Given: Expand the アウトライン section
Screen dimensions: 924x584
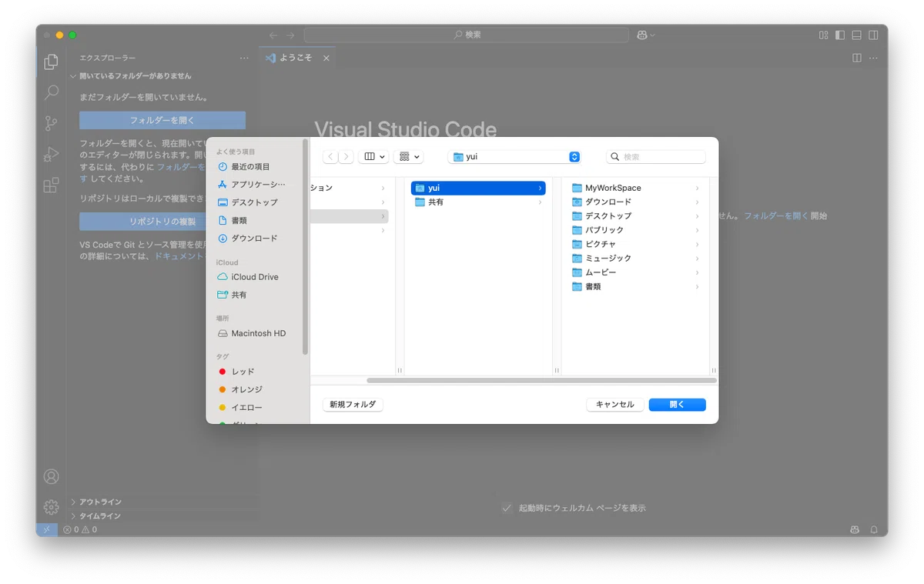Looking at the screenshot, I should coord(100,502).
